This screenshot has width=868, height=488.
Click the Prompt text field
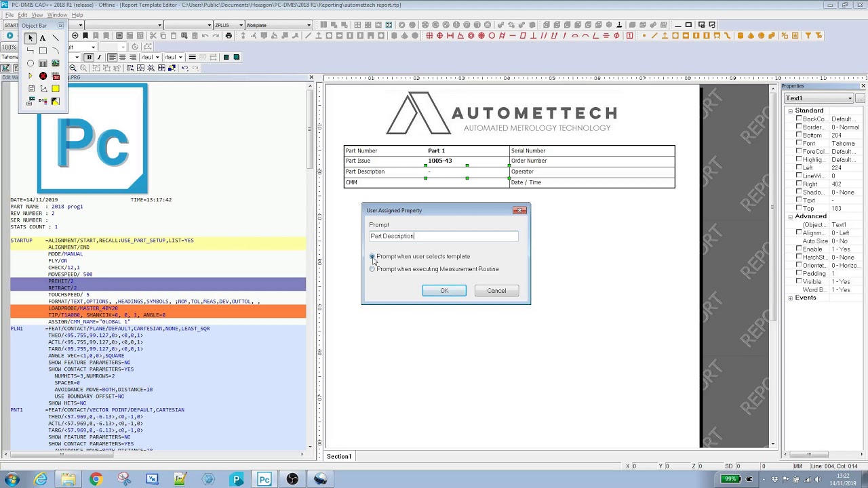[443, 236]
